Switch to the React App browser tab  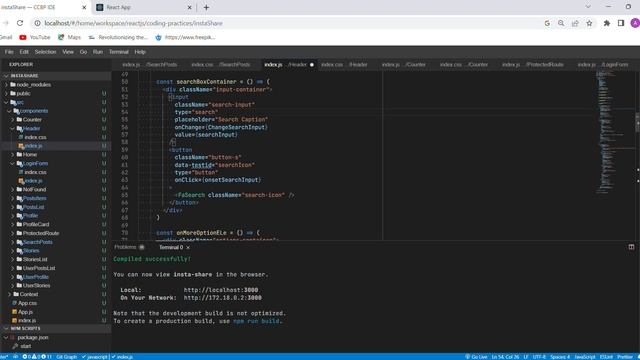click(x=144, y=7)
